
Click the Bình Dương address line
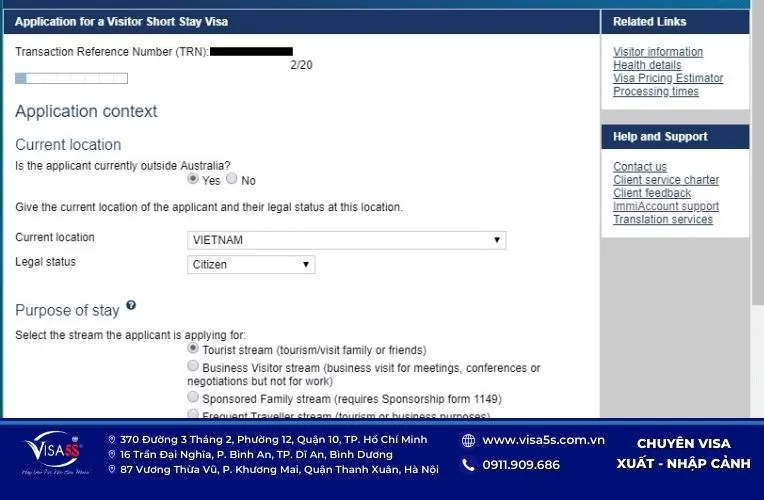pos(256,455)
